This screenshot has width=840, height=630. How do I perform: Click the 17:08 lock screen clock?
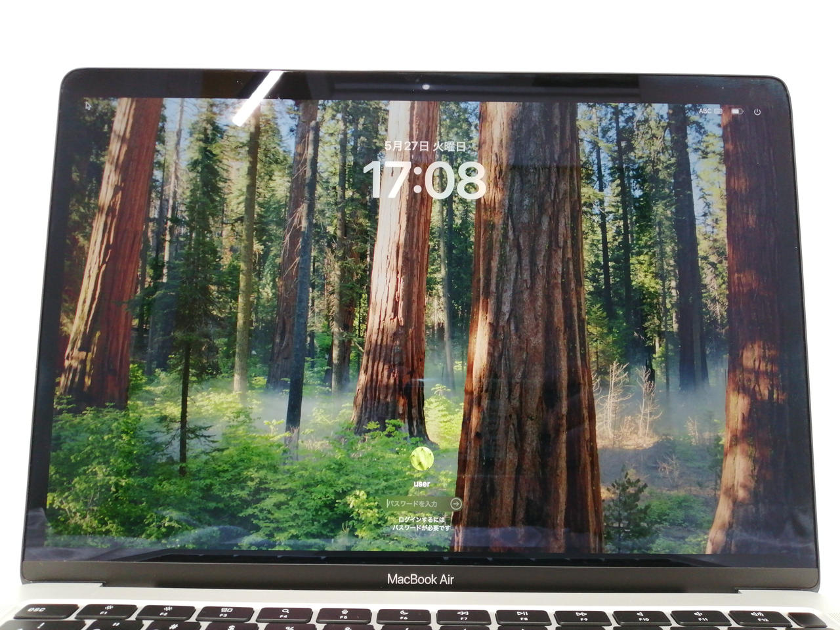point(424,180)
